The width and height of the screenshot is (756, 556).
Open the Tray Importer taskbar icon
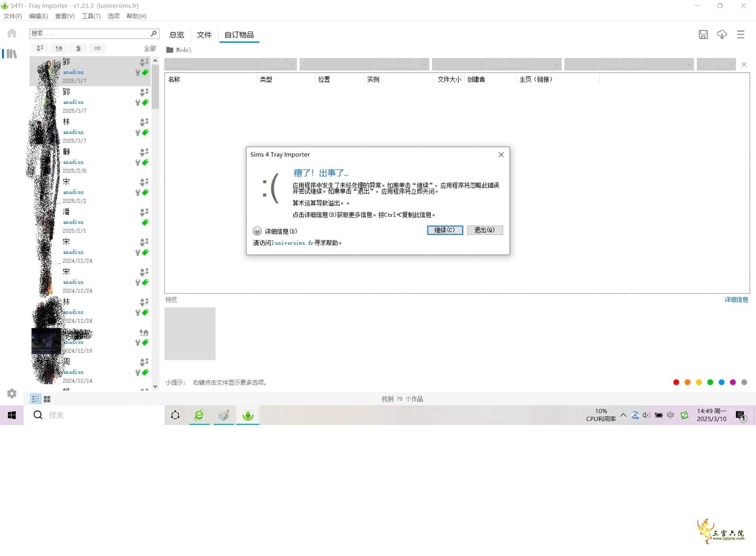coord(248,415)
